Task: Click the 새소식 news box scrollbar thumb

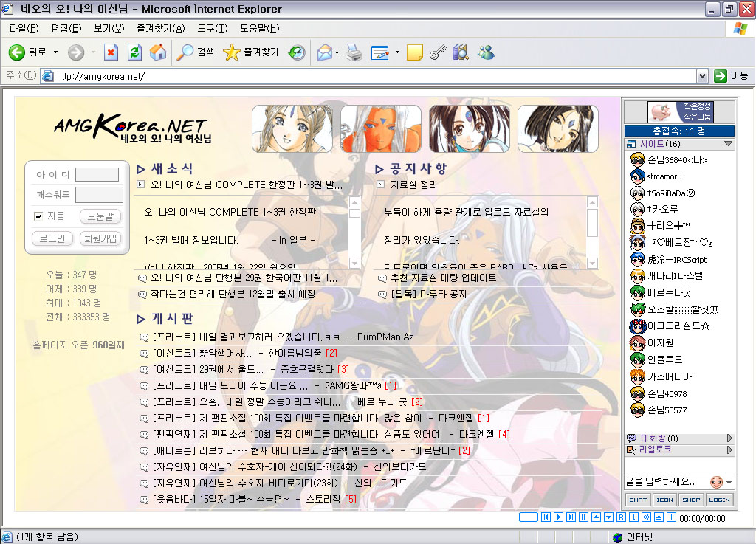Action: 354,213
